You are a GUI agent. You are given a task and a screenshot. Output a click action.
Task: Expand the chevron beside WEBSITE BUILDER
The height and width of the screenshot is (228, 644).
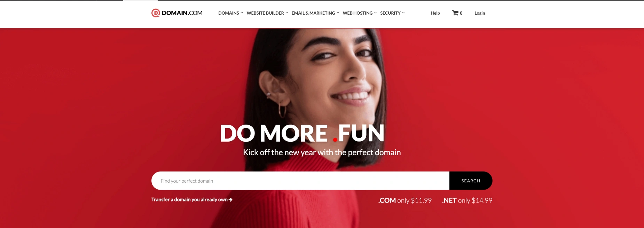287,13
